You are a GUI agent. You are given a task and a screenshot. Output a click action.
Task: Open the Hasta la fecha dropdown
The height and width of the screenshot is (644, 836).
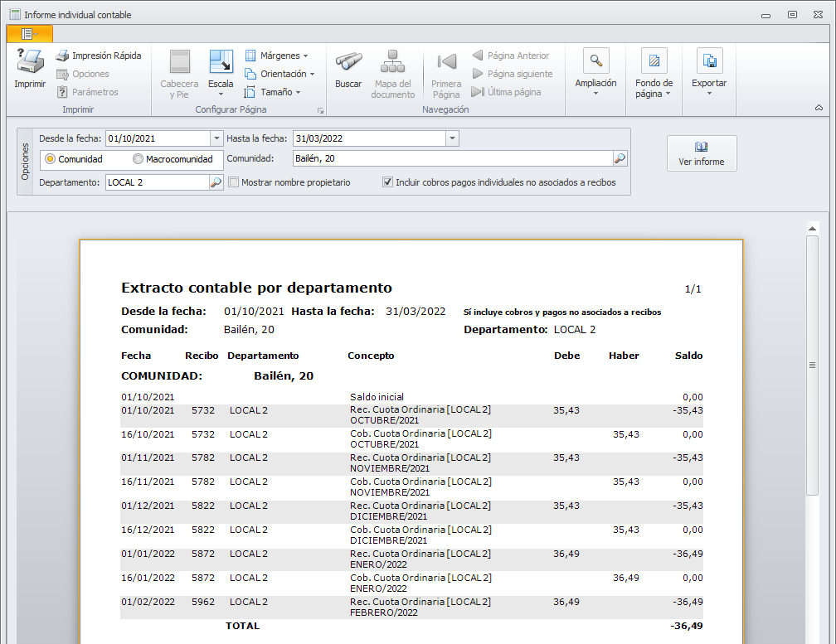pyautogui.click(x=452, y=138)
